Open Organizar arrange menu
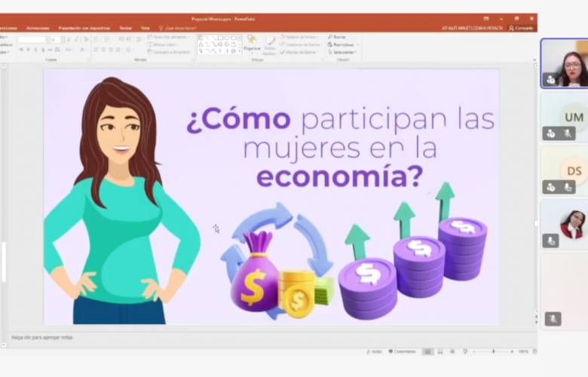The image size is (588, 377). click(x=252, y=44)
